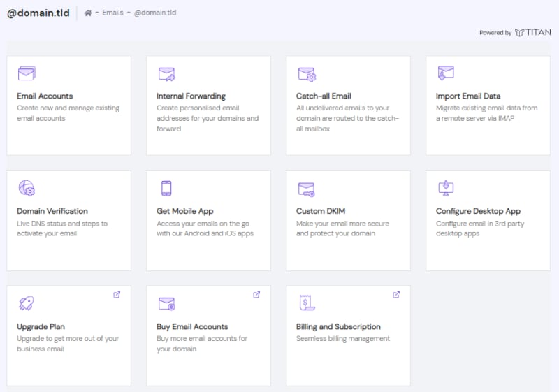The width and height of the screenshot is (559, 392).
Task: Open Billing and Subscription external link arrow
Action: coord(396,295)
